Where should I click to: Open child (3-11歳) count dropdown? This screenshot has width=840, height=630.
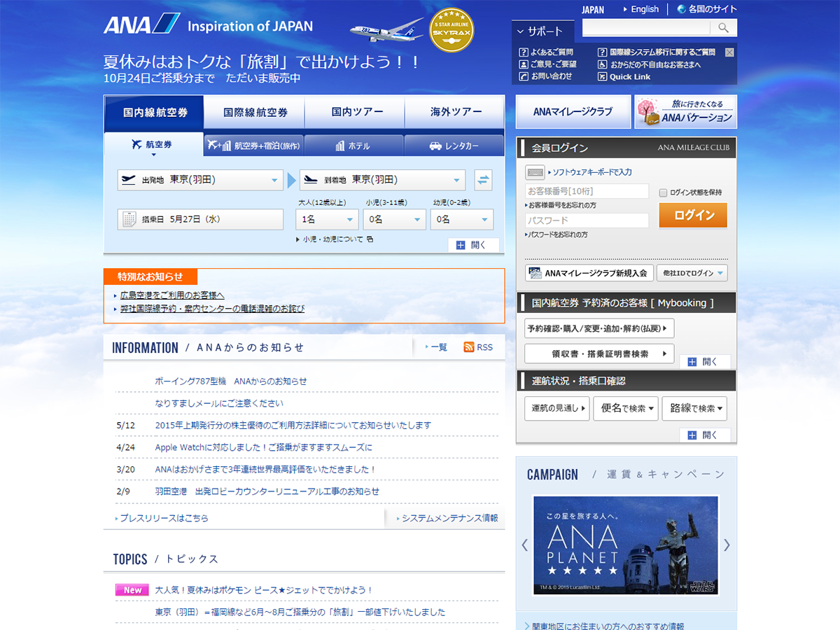[394, 219]
